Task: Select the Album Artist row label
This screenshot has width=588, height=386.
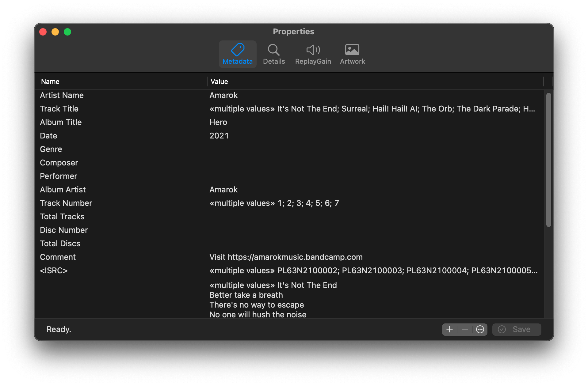Action: click(x=63, y=190)
